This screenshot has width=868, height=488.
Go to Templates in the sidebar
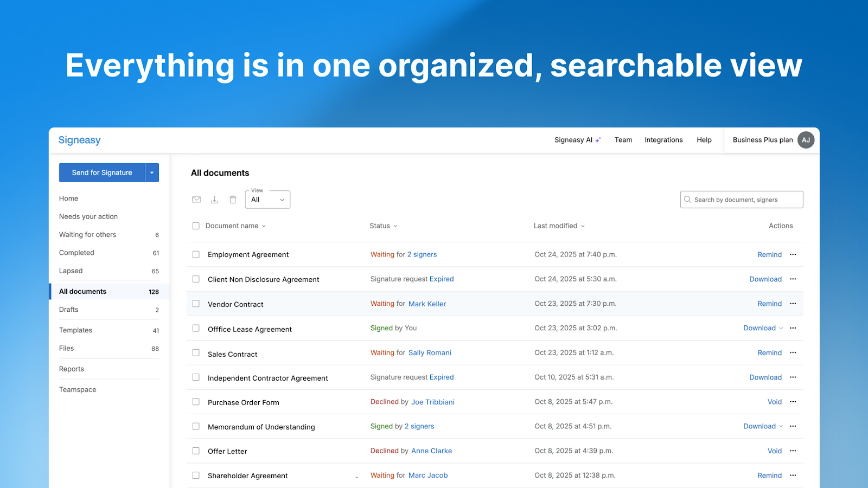pyautogui.click(x=76, y=330)
